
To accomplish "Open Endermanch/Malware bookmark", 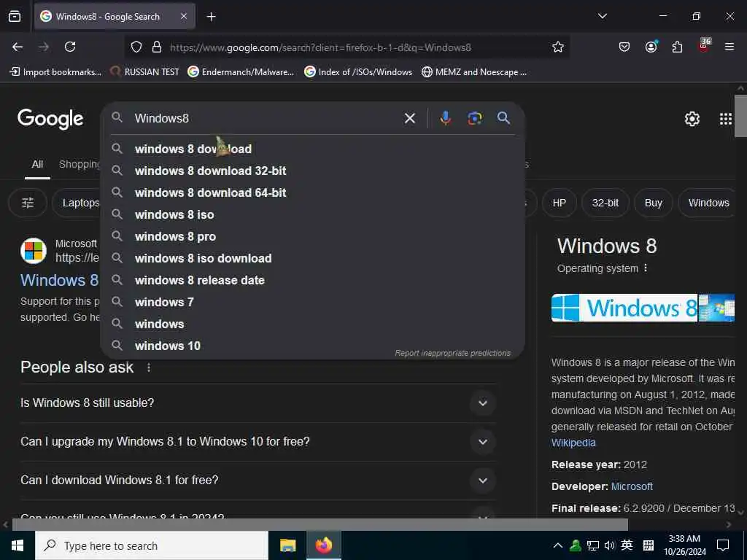I will click(x=241, y=72).
